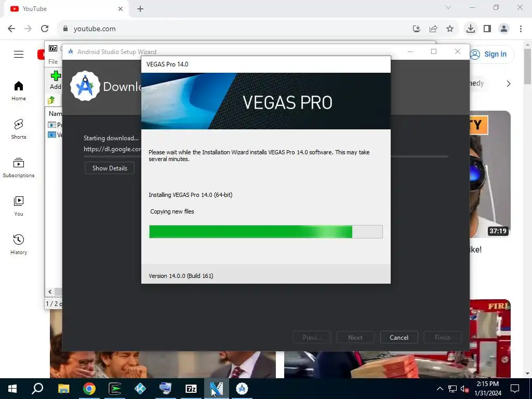Switch to Kodi in taskbar
Viewport: 532px width, 399px height.
140,389
